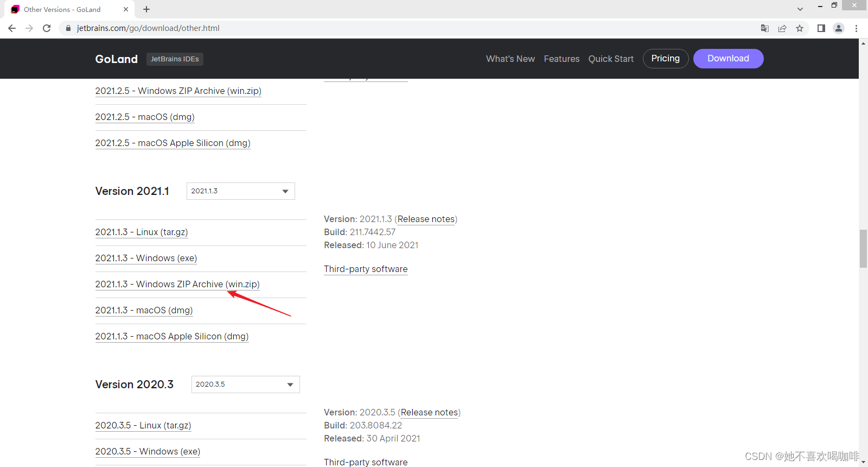The image size is (868, 467).
Task: Open Third-party software link under 2020.3.5
Action: point(366,462)
